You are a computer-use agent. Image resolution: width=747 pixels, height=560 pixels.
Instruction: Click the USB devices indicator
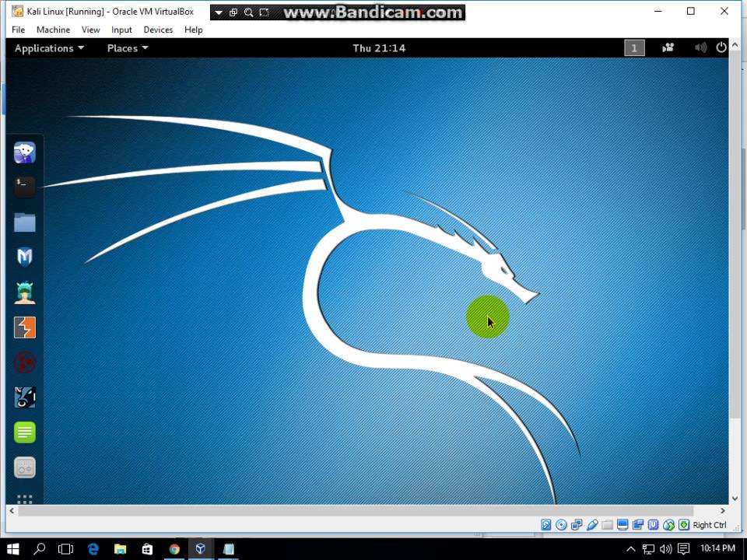click(x=591, y=525)
